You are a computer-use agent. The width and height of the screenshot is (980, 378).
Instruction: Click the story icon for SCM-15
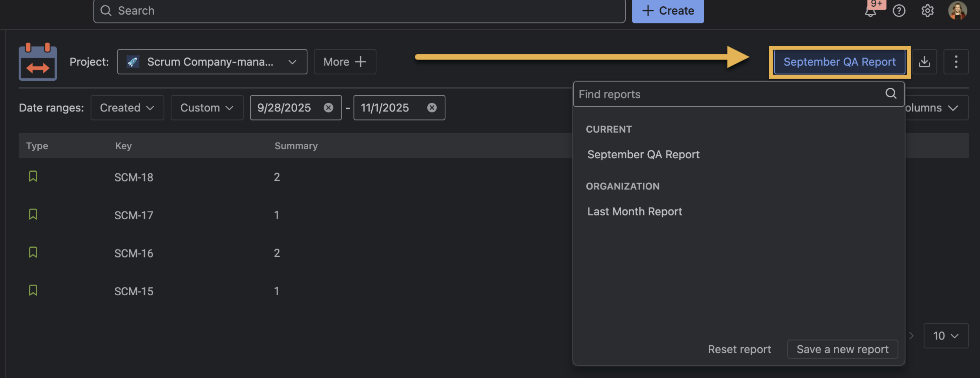tap(33, 290)
